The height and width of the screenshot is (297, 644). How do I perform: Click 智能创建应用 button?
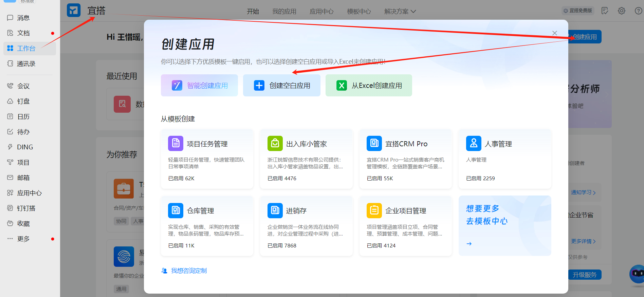pyautogui.click(x=199, y=85)
